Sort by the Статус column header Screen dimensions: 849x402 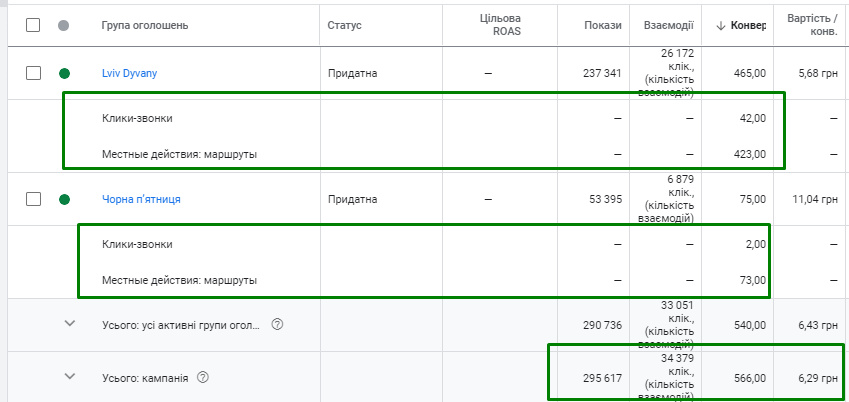coord(344,25)
